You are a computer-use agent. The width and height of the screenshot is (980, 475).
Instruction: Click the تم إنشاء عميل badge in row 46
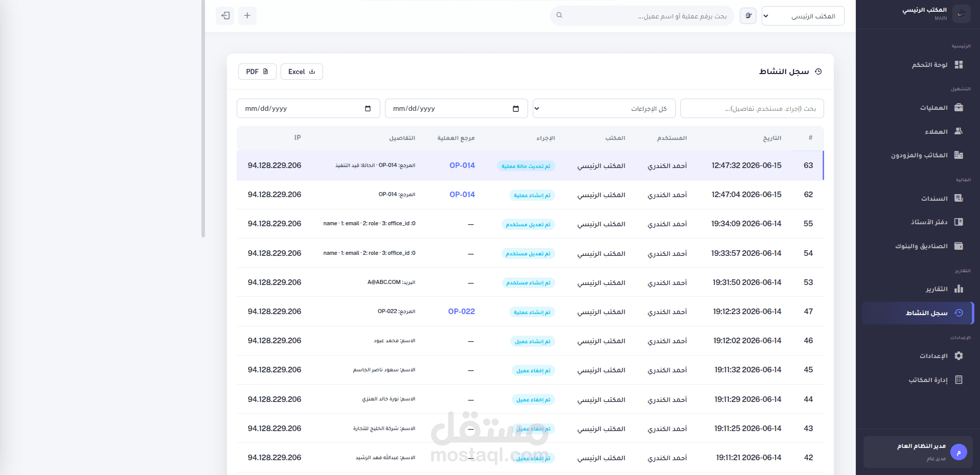click(x=533, y=341)
